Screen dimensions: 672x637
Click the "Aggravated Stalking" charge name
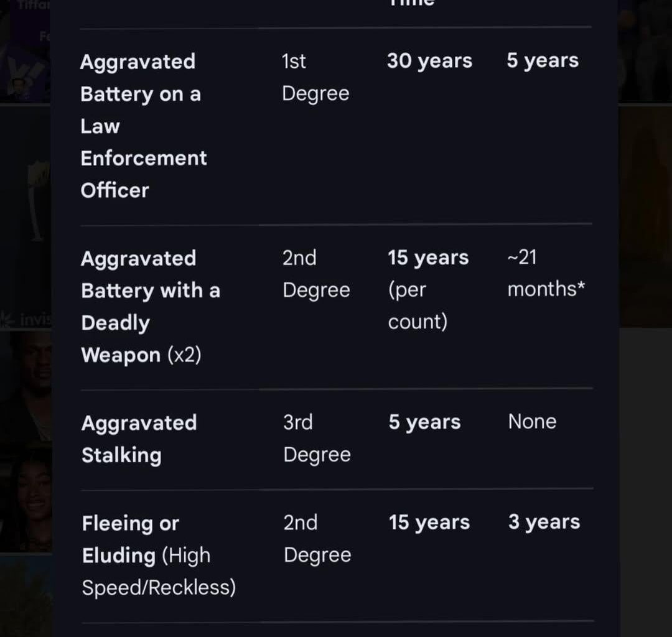pos(139,439)
